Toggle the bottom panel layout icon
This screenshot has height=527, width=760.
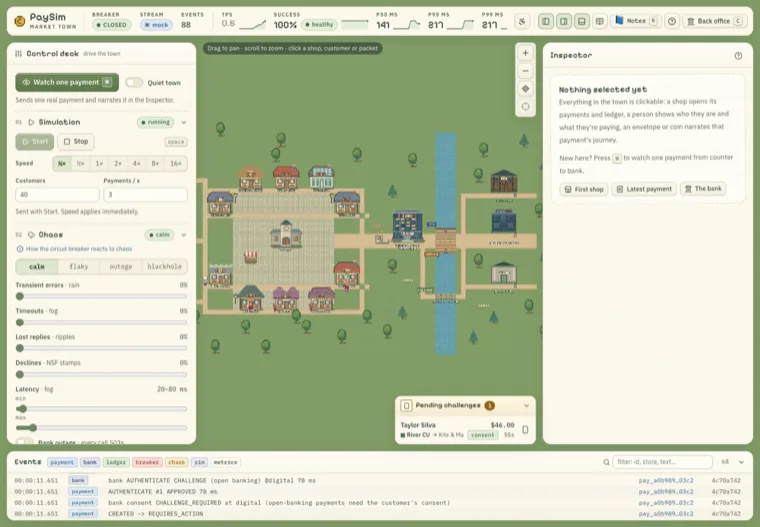click(582, 21)
